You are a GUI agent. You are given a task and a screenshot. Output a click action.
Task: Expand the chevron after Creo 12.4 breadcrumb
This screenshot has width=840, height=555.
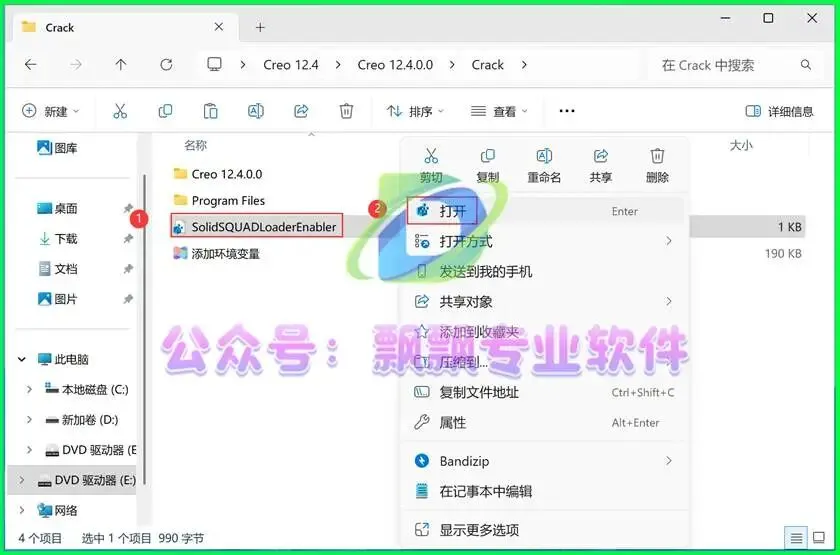[338, 65]
